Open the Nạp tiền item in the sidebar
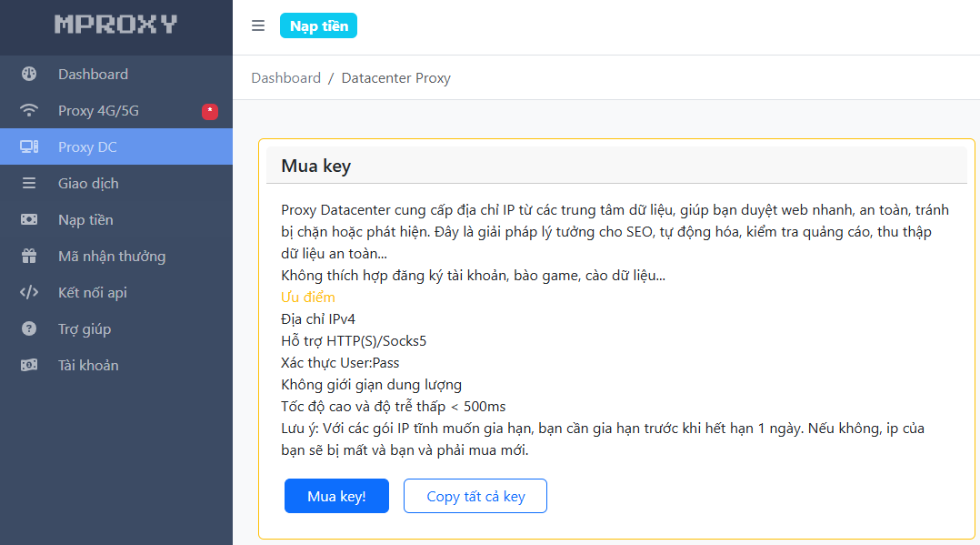The width and height of the screenshot is (980, 545). [x=85, y=220]
